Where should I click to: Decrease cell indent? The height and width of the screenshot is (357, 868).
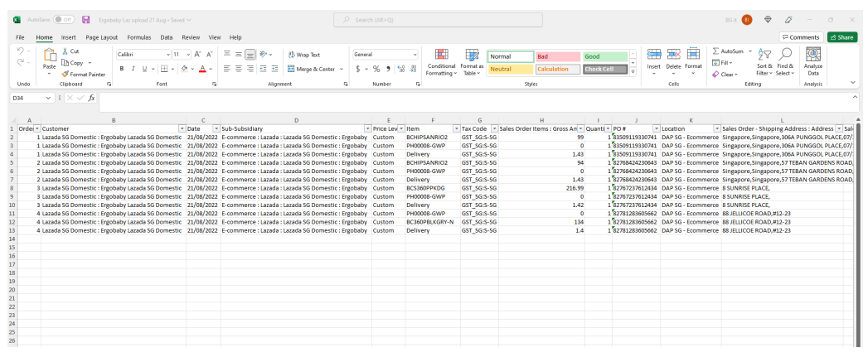click(263, 70)
